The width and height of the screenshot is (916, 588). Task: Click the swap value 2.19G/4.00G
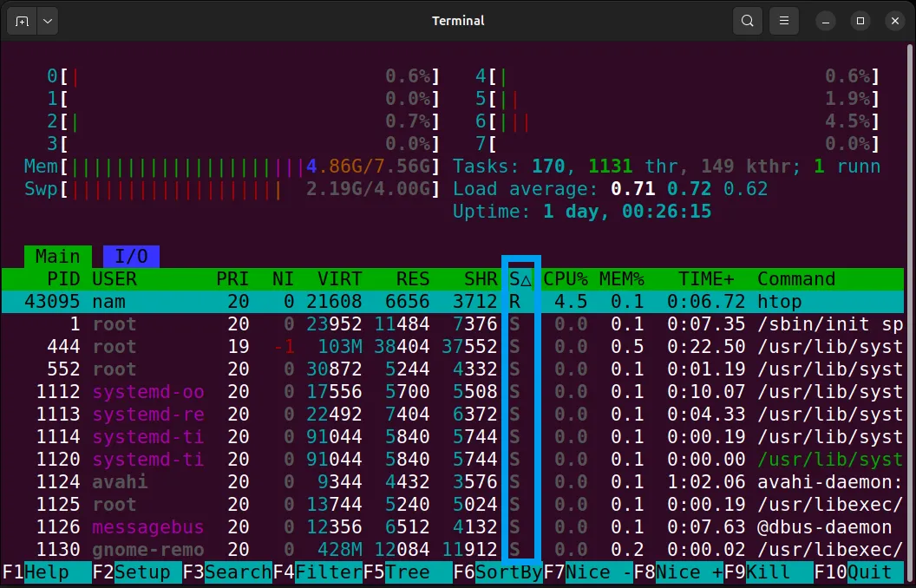pos(368,189)
